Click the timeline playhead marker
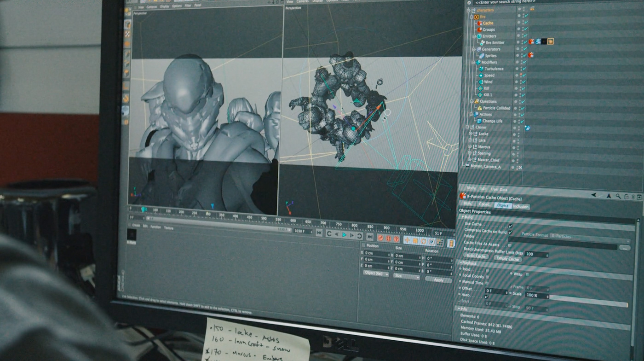The image size is (644, 361). 144,209
